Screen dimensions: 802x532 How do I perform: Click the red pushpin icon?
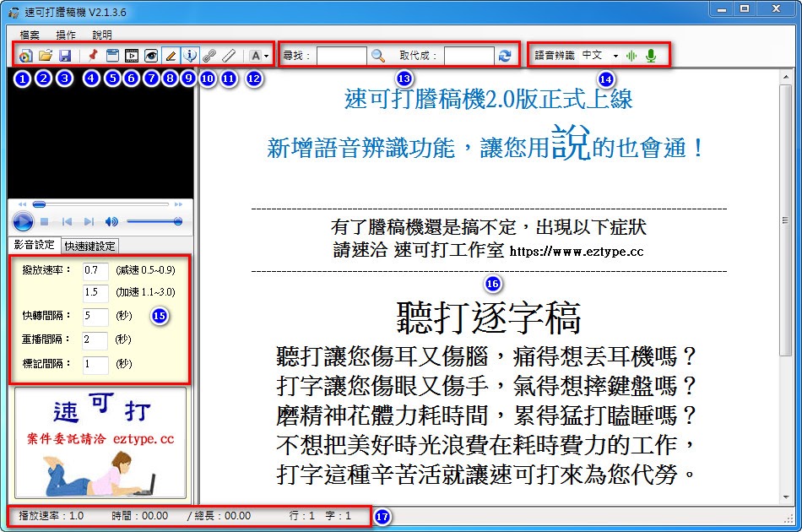[x=93, y=55]
